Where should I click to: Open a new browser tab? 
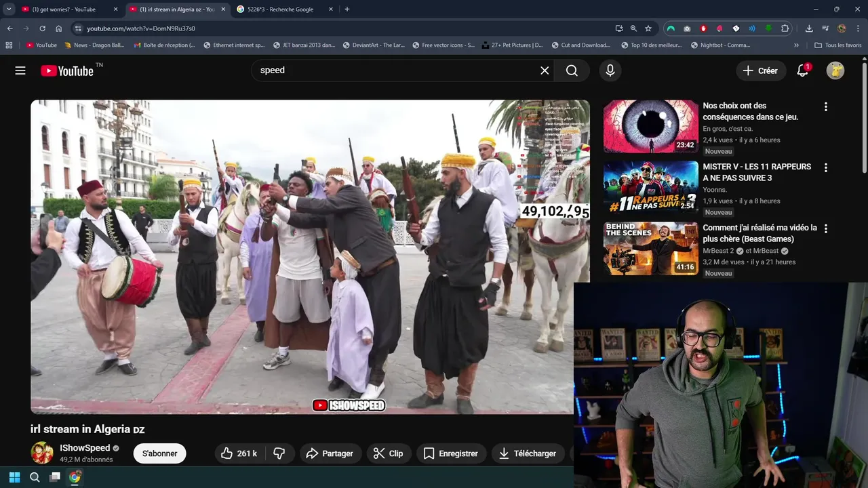(347, 9)
